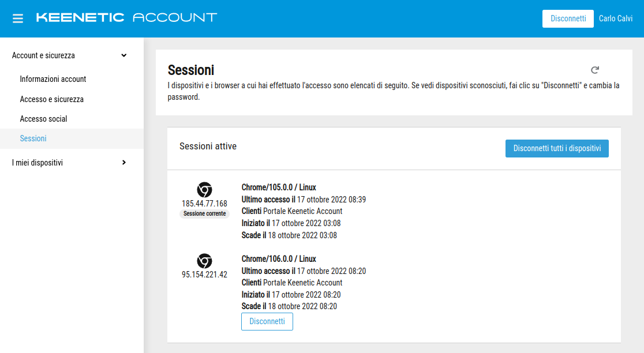Click the Chrome icon for session 185.44.77.168
This screenshot has height=353, width=644.
(204, 190)
